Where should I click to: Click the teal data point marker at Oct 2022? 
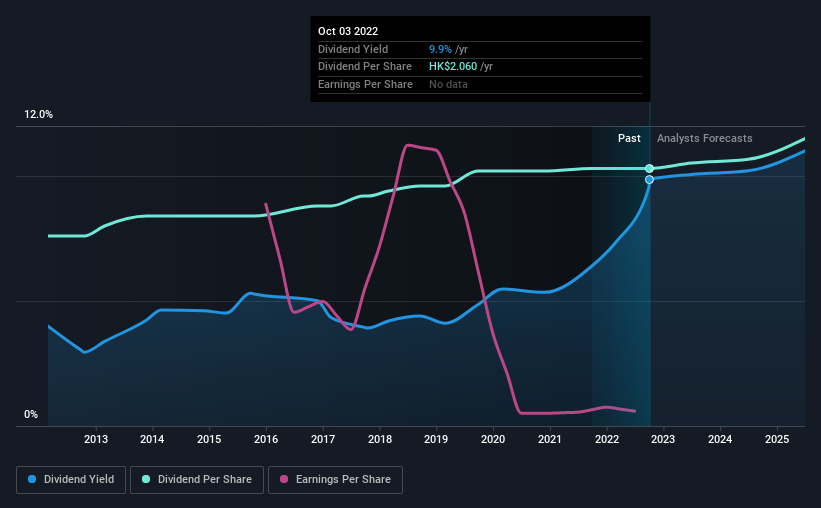tap(649, 168)
